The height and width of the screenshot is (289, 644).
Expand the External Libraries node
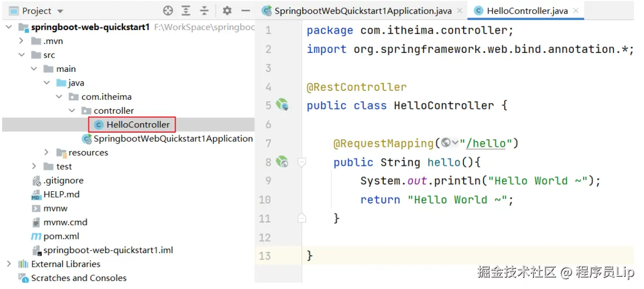[x=9, y=264]
